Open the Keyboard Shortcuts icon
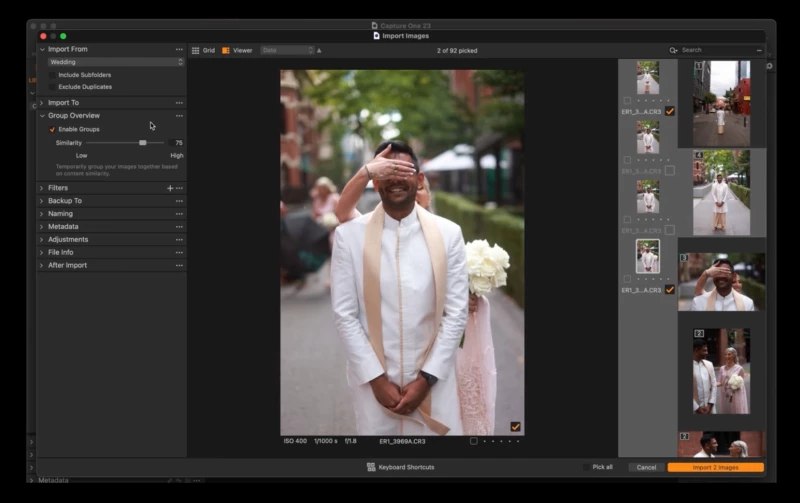Screen dimensions: 800x503 point(371,467)
